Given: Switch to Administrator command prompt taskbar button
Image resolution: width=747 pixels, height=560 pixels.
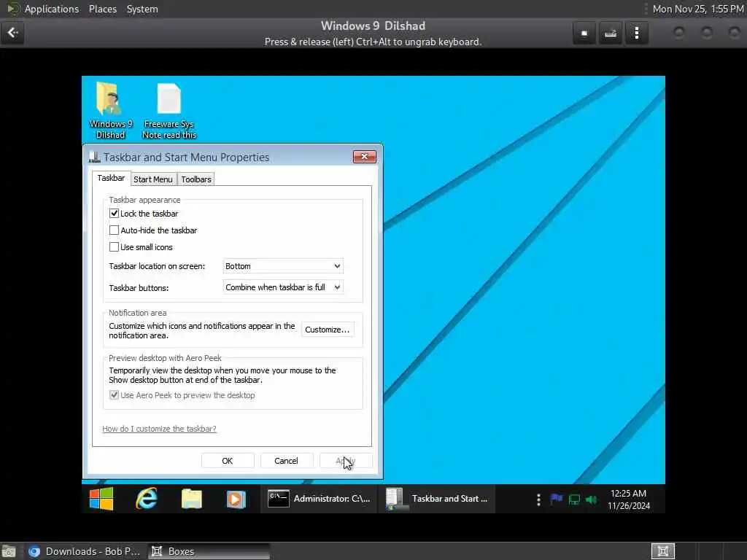Looking at the screenshot, I should tap(320, 499).
